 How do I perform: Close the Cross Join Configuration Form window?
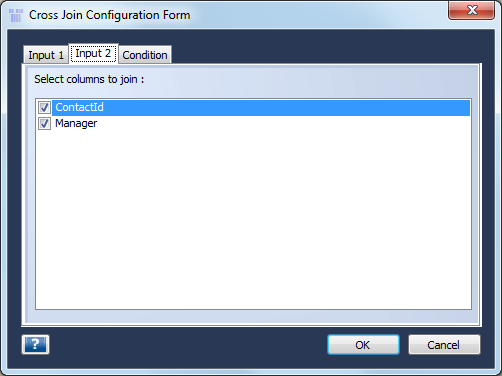[471, 10]
